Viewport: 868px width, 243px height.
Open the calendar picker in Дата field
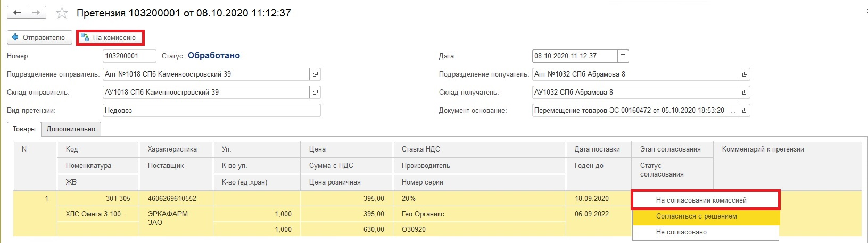[x=623, y=56]
